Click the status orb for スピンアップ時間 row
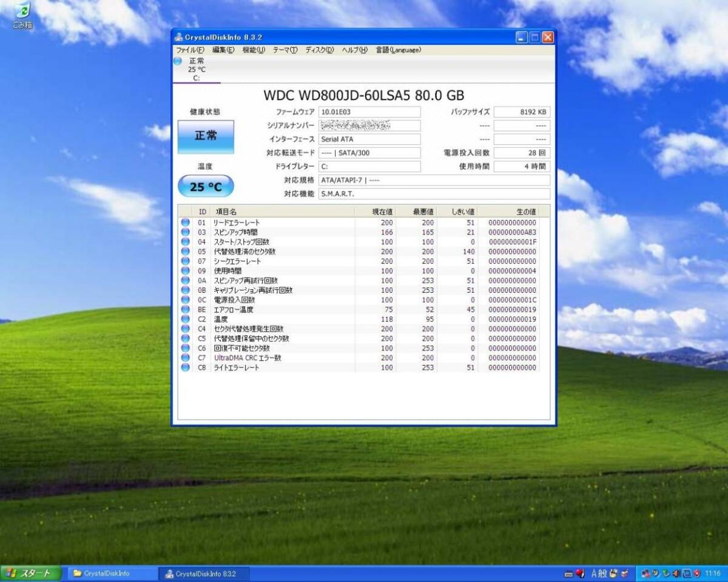Viewport: 728px width, 582px height. [x=185, y=232]
